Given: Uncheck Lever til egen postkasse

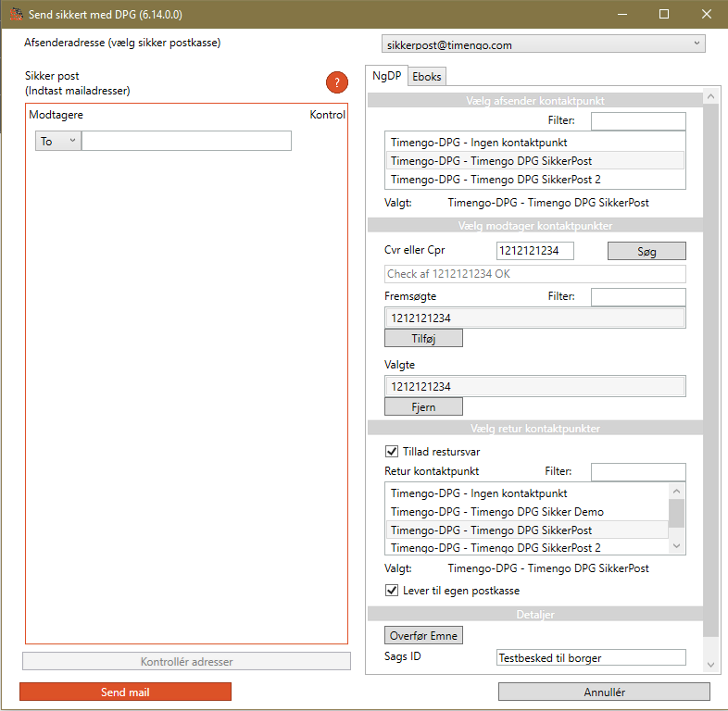Looking at the screenshot, I should [392, 590].
